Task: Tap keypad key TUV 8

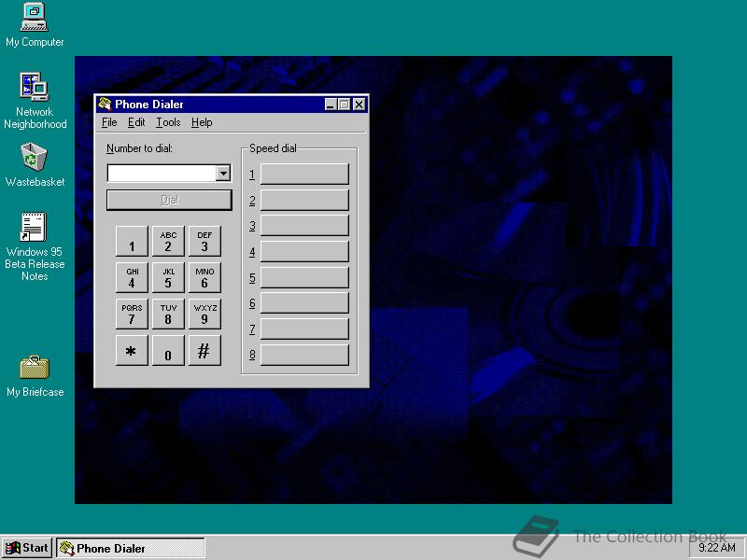Action: coord(168,314)
